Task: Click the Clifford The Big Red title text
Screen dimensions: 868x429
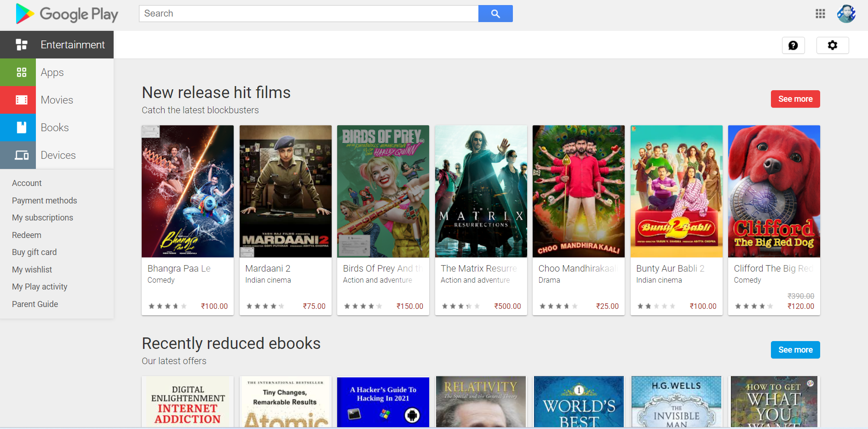Action: click(x=774, y=268)
